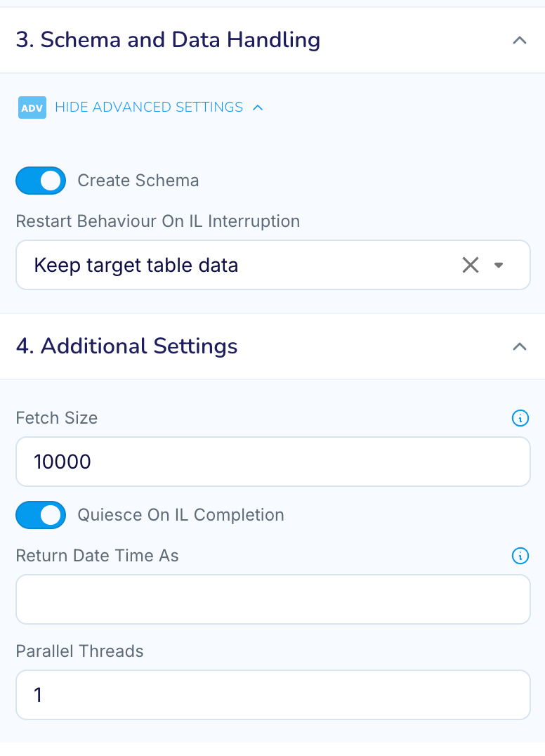This screenshot has width=545, height=756.
Task: Toggle the Create Schema switch
Action: point(41,181)
